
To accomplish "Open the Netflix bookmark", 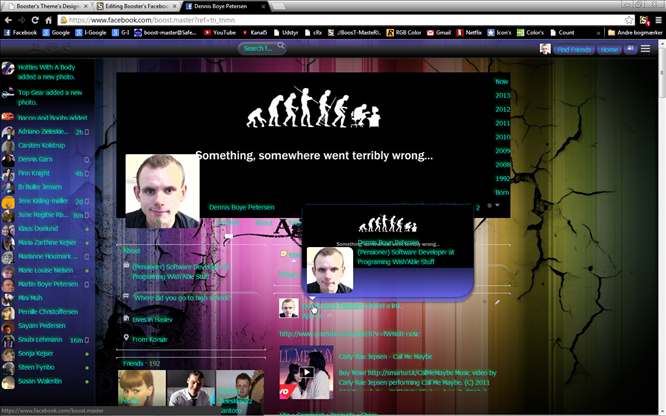I will click(469, 32).
